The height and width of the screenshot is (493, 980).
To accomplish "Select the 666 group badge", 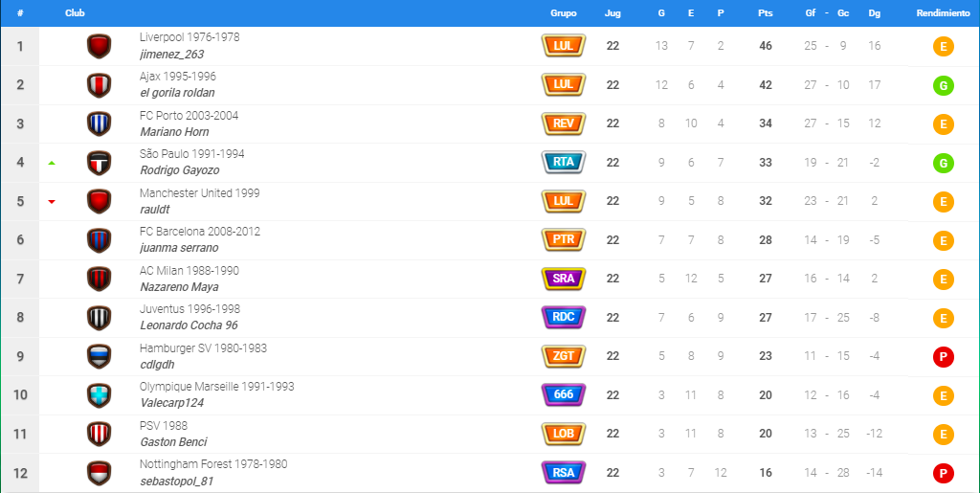I will click(x=563, y=395).
